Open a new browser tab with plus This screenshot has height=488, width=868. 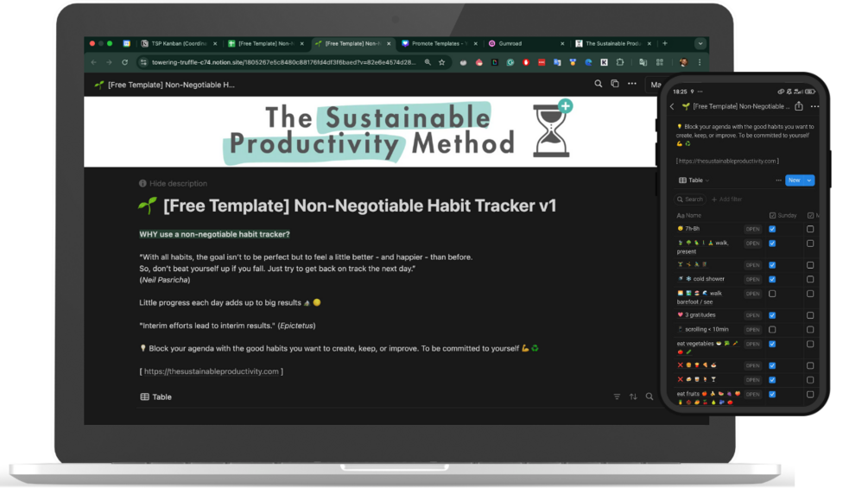tap(665, 43)
